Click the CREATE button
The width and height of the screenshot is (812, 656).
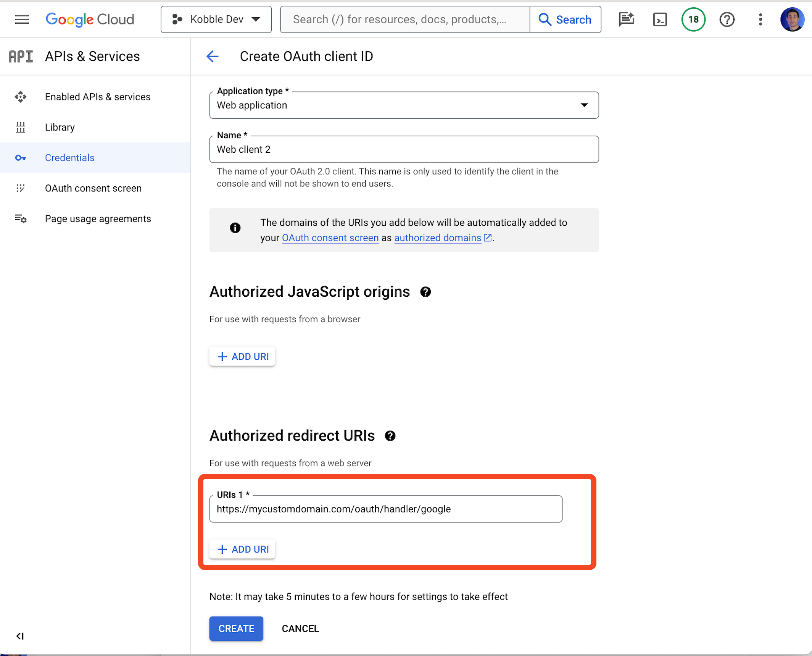pyautogui.click(x=236, y=629)
